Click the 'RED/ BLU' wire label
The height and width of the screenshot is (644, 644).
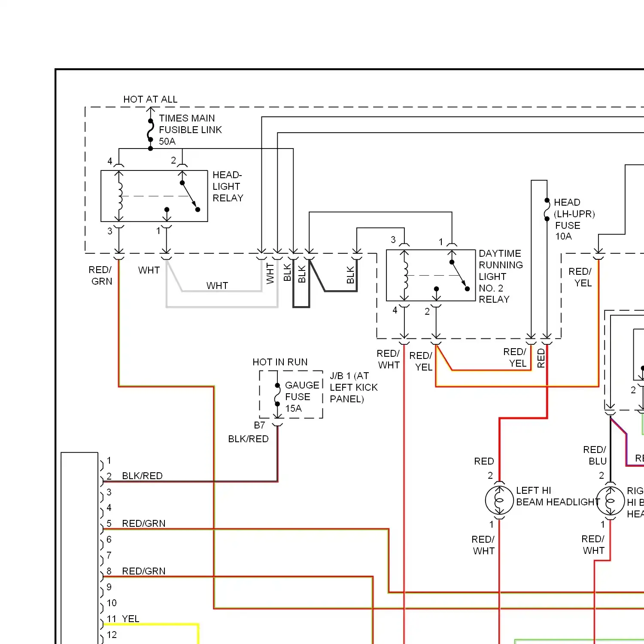(x=595, y=455)
